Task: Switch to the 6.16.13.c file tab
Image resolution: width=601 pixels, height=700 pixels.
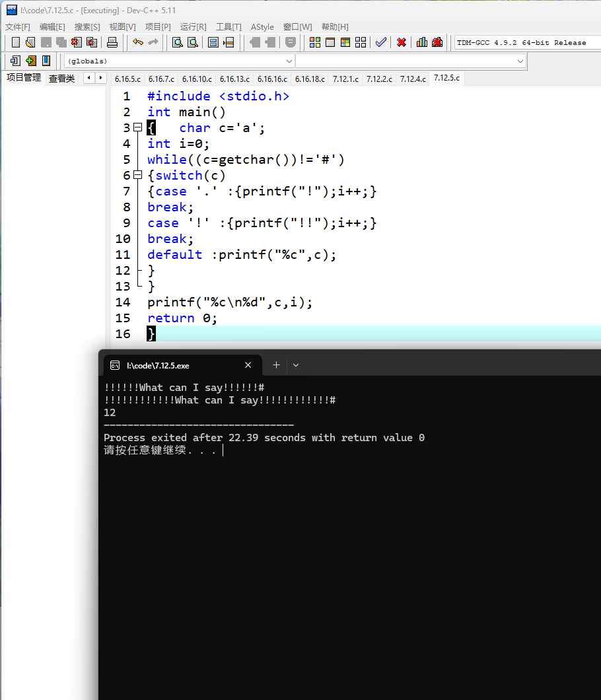Action: [x=235, y=79]
